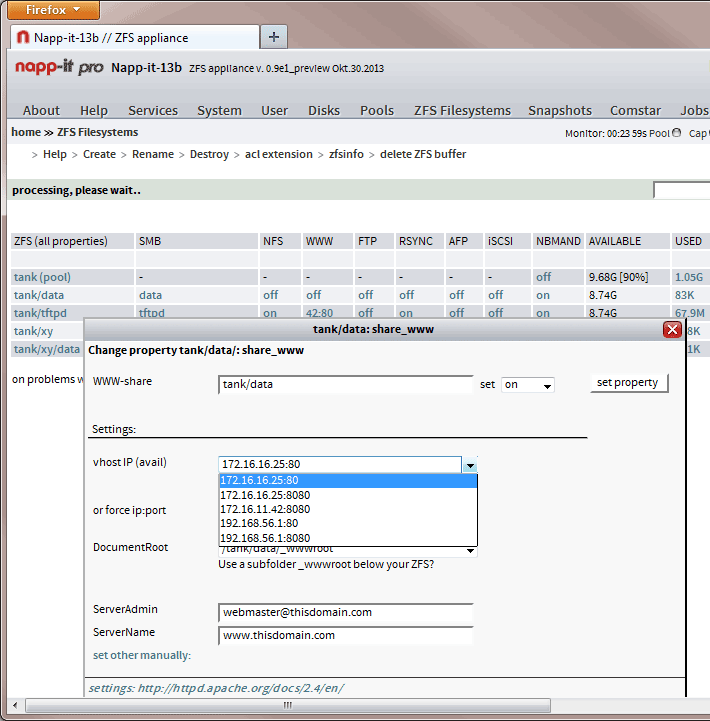Screen dimensions: 710x721
Task: Open the tank/tftpd filesystem entry
Action: [x=40, y=313]
